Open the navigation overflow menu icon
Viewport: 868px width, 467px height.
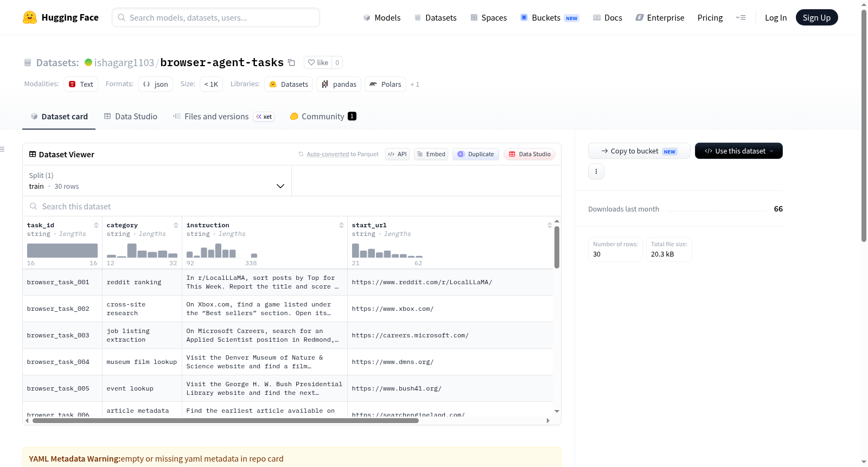click(741, 17)
